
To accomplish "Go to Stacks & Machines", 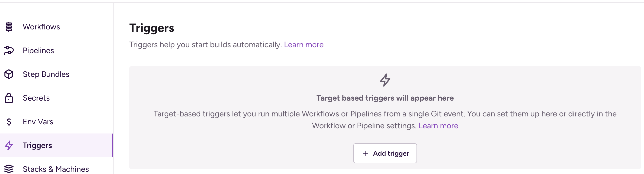I will tap(56, 169).
